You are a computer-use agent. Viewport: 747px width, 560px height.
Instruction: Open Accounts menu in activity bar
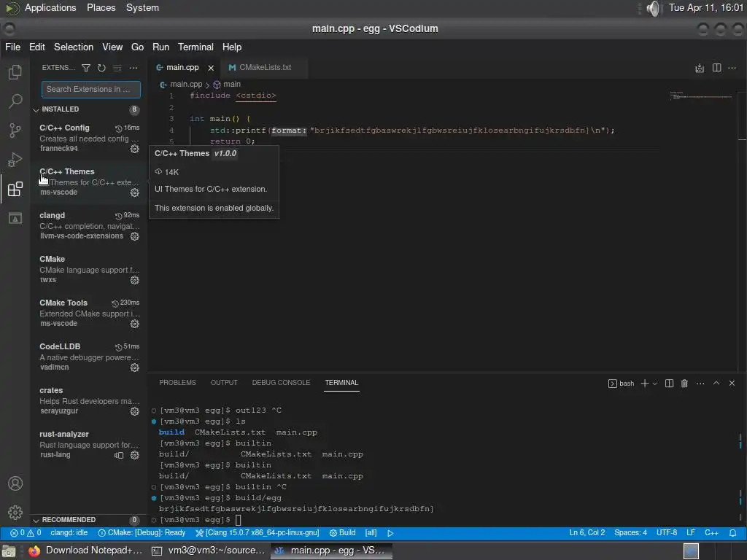pos(15,483)
